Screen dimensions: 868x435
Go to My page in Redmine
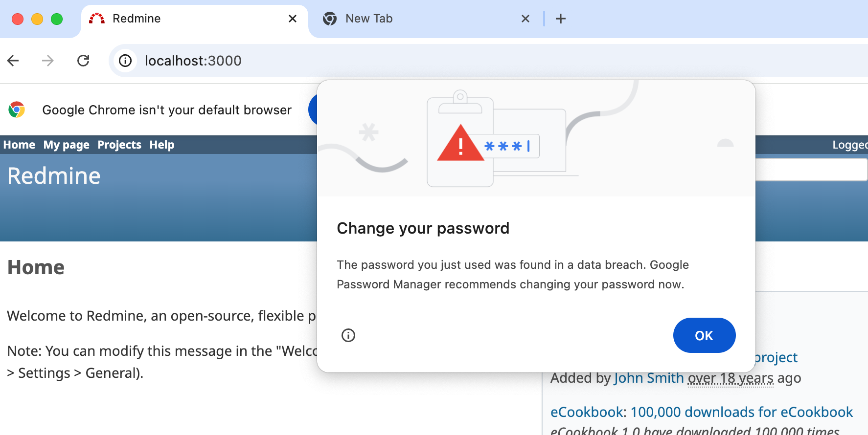(x=66, y=145)
